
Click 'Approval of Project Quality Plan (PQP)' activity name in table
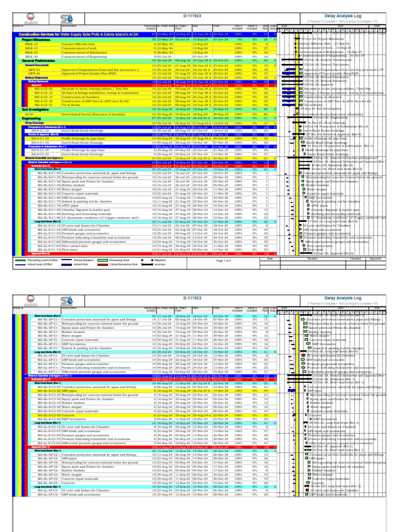(89, 73)
